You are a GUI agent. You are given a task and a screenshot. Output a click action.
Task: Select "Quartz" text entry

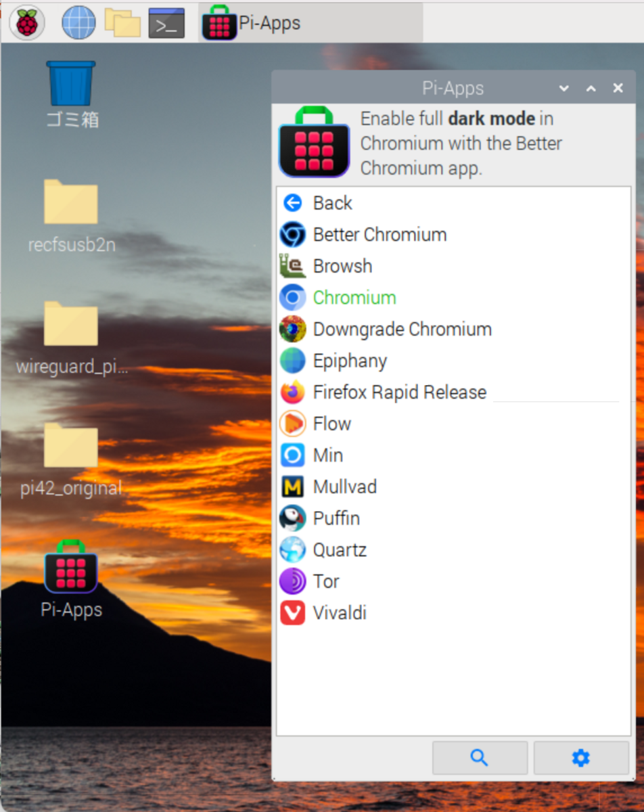(340, 550)
